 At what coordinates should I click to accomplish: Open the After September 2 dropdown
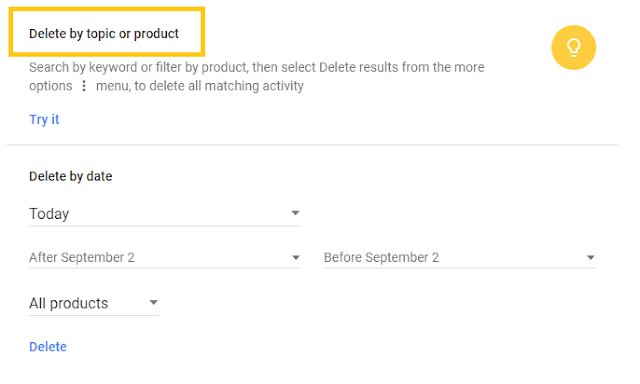[165, 257]
